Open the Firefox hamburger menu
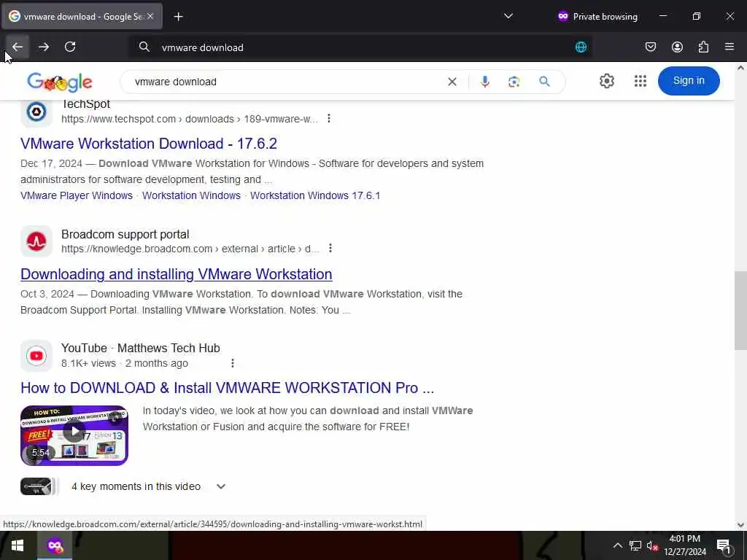This screenshot has height=560, width=747. pos(729,47)
